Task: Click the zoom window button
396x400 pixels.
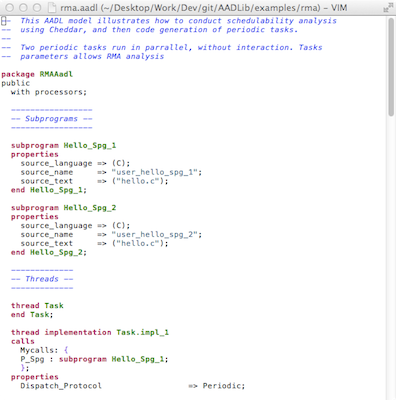Action: 37,8
